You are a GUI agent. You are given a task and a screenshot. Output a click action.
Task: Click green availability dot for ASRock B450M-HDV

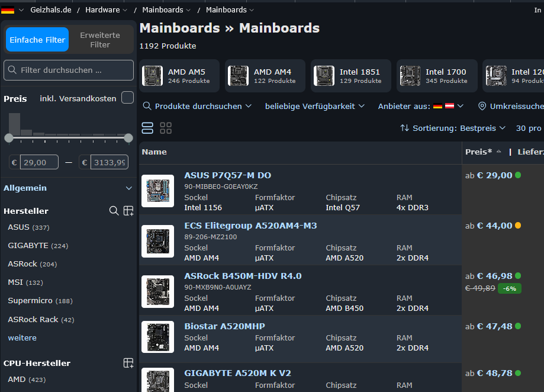coord(518,276)
